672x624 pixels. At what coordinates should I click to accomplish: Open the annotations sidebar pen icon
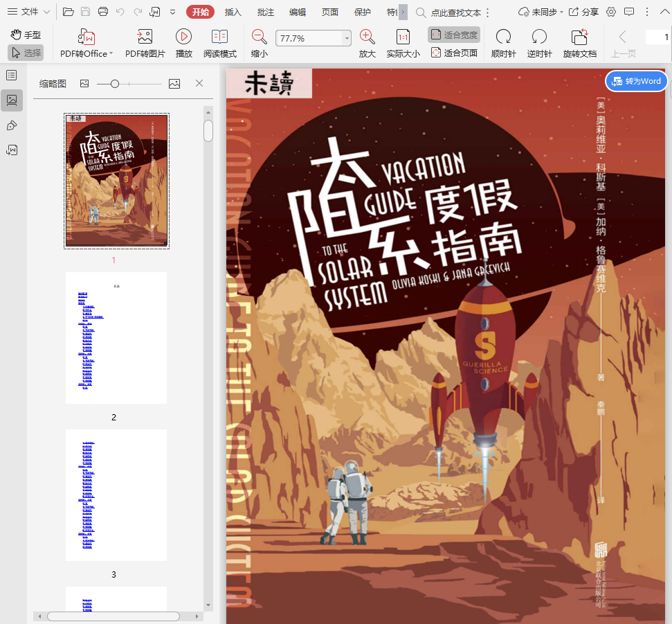pos(12,125)
